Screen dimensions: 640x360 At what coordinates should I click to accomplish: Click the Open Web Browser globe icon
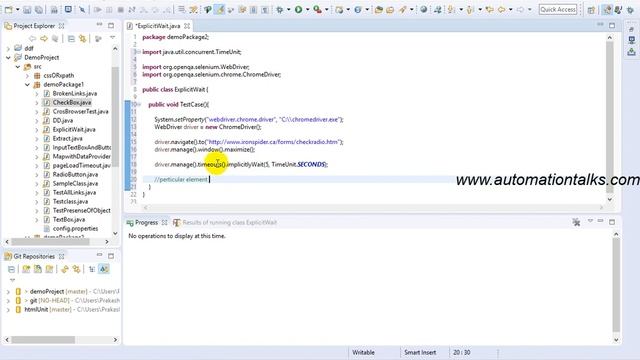pos(424,9)
